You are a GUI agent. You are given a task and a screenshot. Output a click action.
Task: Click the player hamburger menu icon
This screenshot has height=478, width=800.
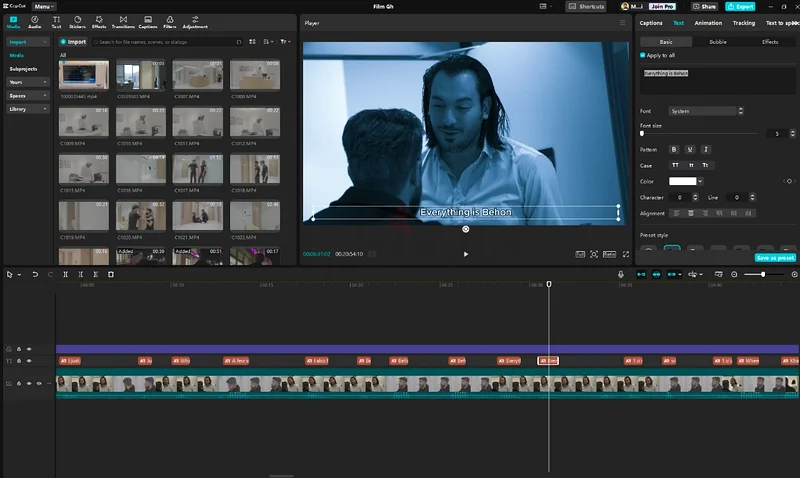pos(622,23)
